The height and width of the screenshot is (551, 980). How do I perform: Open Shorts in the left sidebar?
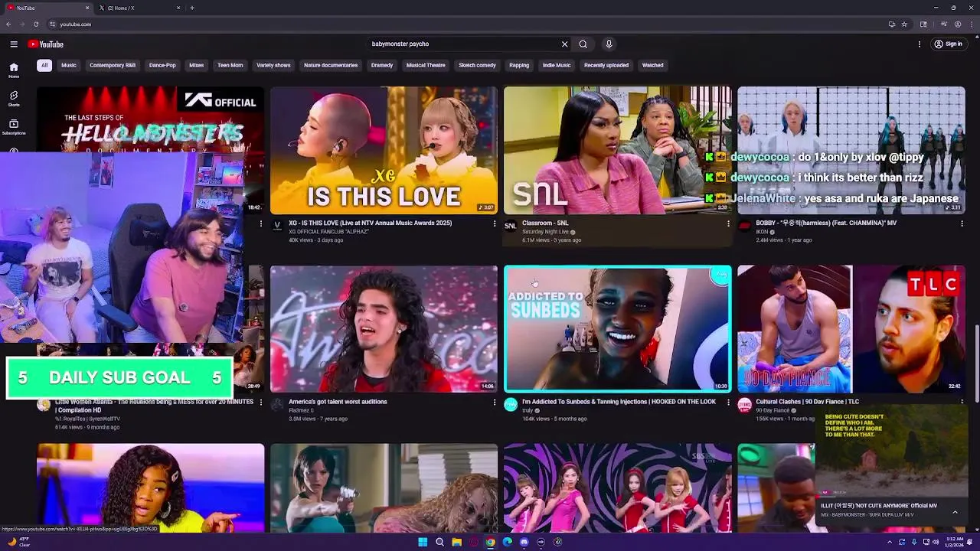pyautogui.click(x=14, y=99)
